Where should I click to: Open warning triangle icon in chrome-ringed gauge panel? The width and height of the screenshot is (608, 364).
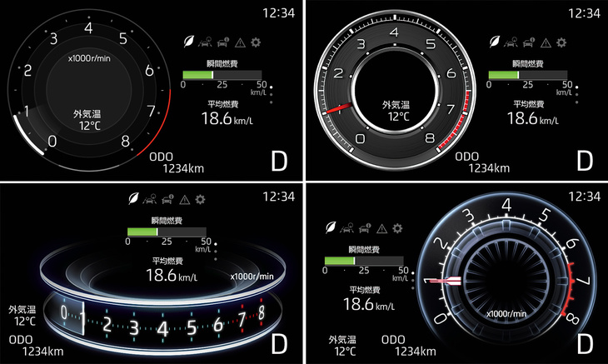(x=546, y=41)
